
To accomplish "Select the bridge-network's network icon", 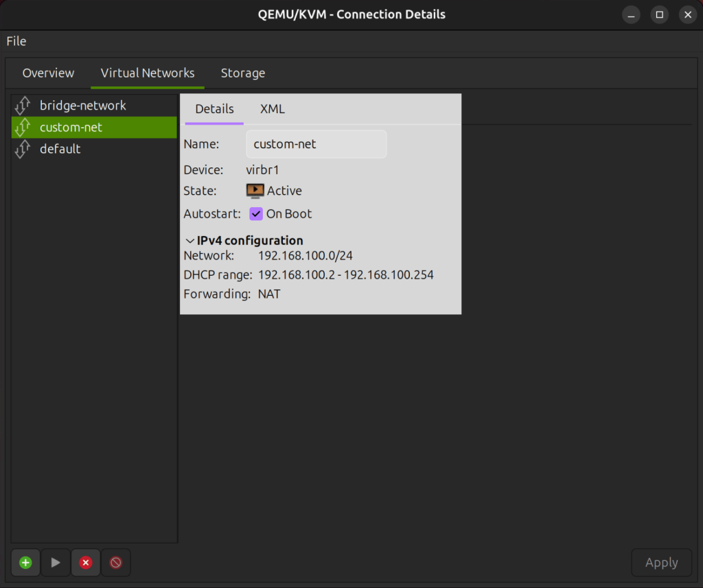I will point(23,105).
